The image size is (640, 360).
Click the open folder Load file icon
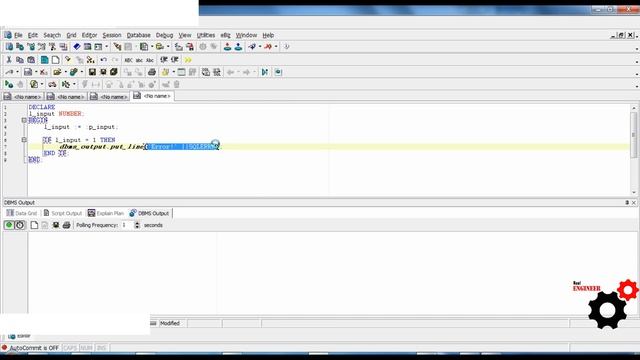click(x=57, y=72)
